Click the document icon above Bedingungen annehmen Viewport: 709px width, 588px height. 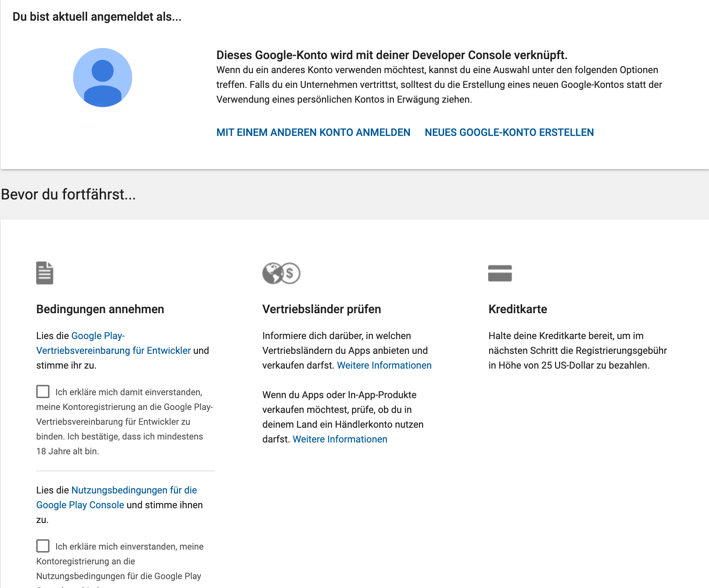tap(45, 273)
